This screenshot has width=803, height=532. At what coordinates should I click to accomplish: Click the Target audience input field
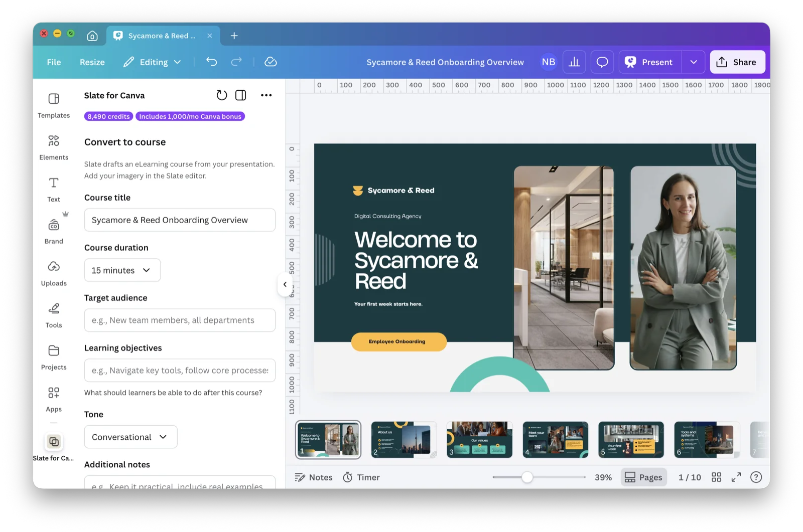tap(180, 320)
